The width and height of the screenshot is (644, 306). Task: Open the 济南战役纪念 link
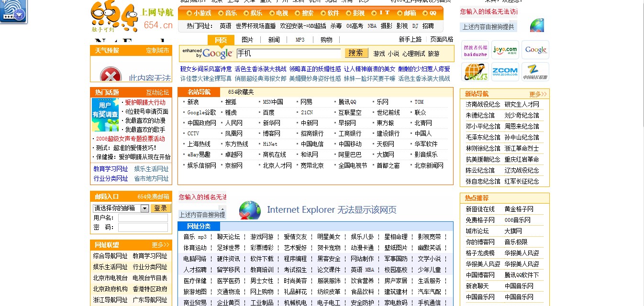[x=483, y=104]
